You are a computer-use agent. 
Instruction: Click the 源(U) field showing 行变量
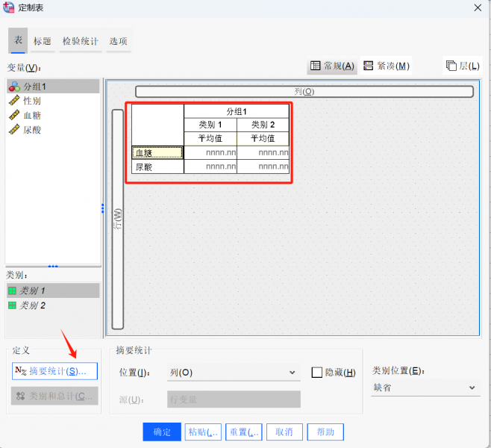[x=234, y=399]
